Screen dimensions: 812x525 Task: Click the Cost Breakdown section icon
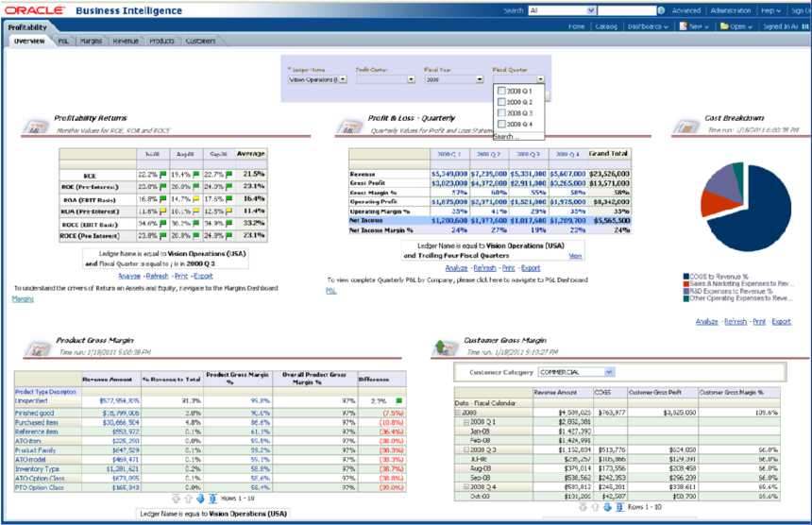tap(686, 126)
